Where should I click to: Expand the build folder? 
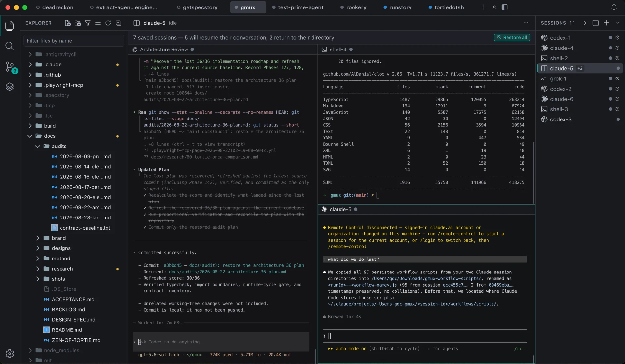click(30, 126)
